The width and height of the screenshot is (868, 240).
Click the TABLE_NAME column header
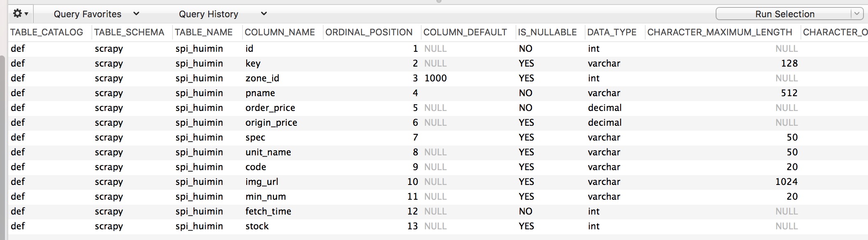click(x=203, y=32)
